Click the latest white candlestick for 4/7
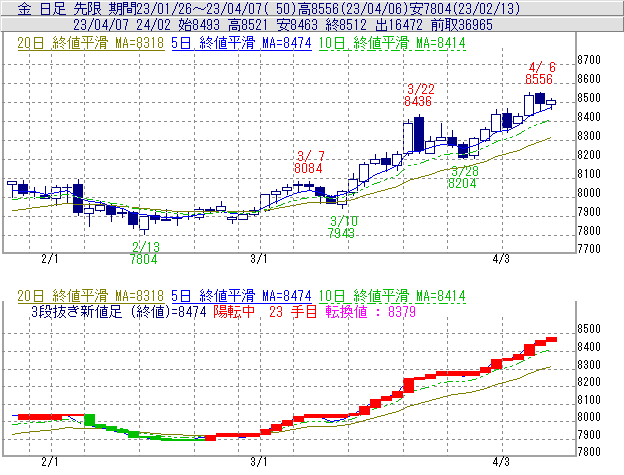The height and width of the screenshot is (475, 624). point(551,102)
